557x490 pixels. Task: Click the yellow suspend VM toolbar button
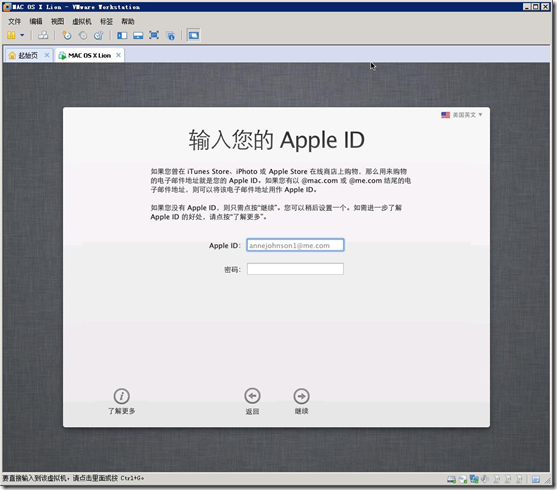[x=11, y=35]
